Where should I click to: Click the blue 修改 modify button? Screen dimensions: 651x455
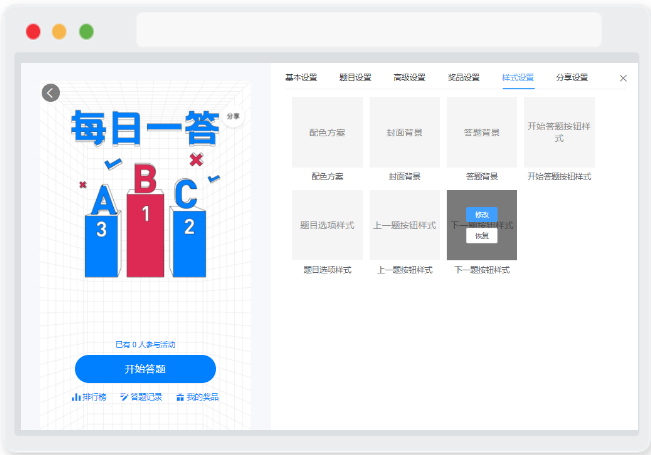482,215
